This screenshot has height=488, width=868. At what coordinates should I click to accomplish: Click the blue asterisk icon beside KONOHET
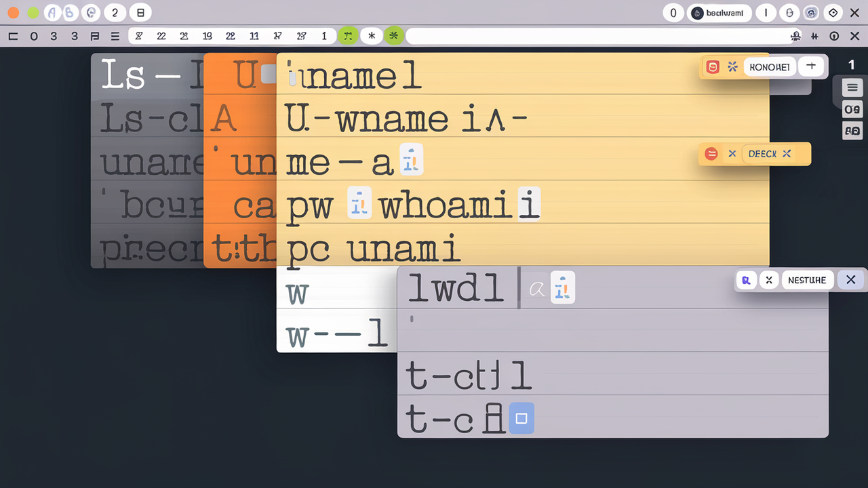pyautogui.click(x=732, y=66)
